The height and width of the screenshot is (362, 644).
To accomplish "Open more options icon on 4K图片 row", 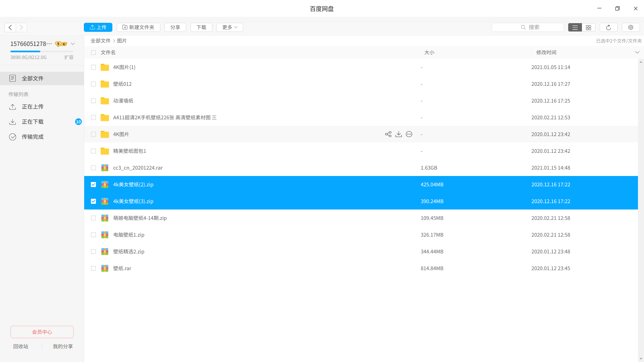I will click(409, 134).
